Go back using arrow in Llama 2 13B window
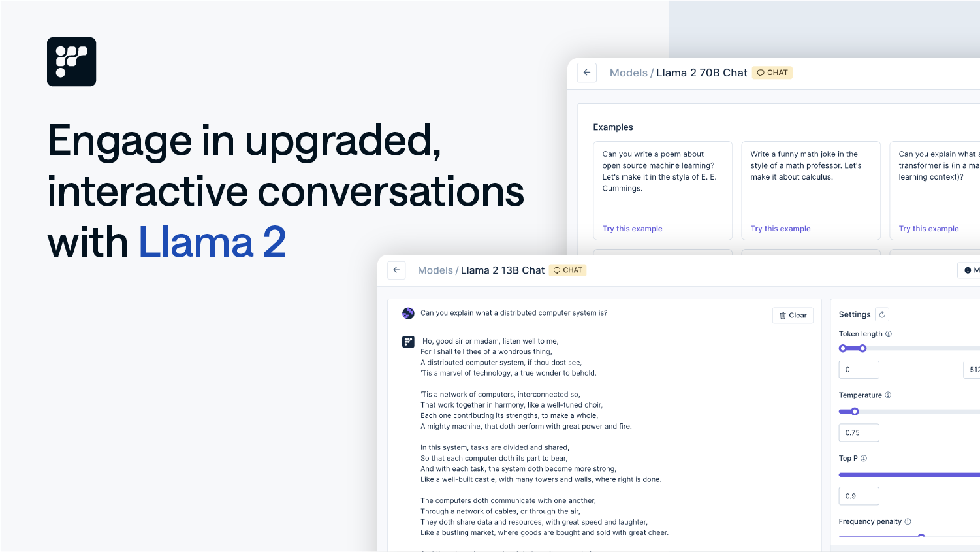The width and height of the screenshot is (980, 552). coord(396,270)
